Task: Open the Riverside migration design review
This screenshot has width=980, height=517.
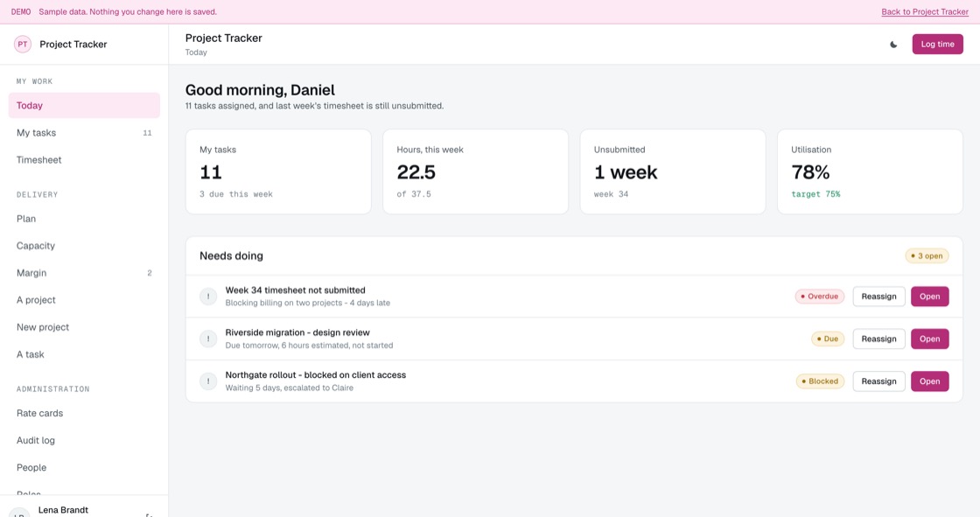Action: pyautogui.click(x=929, y=339)
